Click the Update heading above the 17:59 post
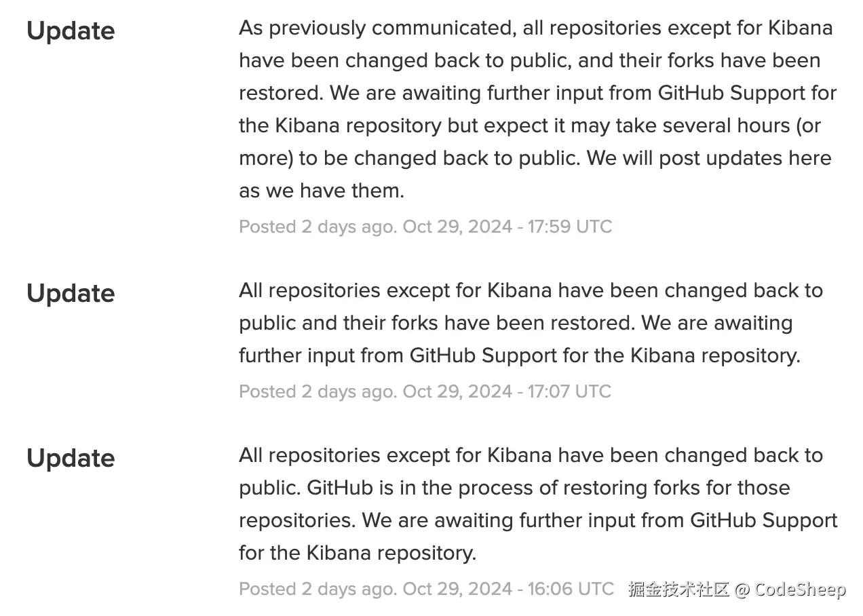This screenshot has width=863, height=616. tap(71, 31)
